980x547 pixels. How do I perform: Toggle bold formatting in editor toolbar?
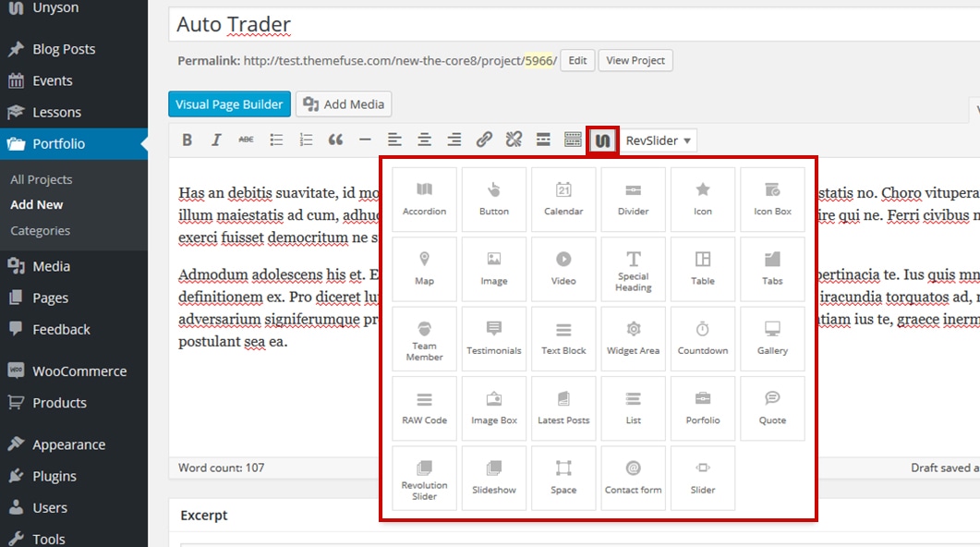[x=187, y=140]
